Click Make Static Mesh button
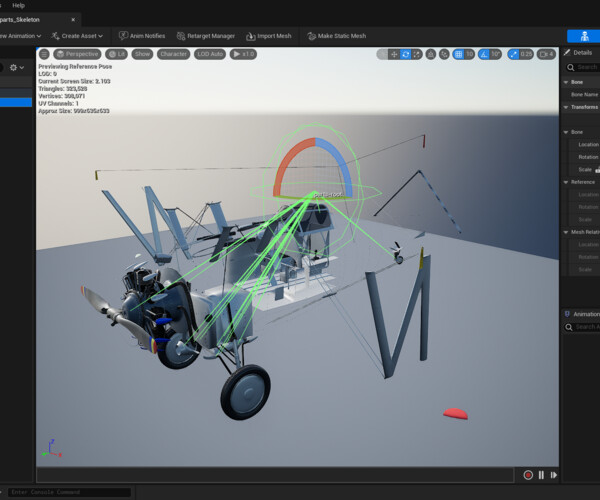 point(337,36)
